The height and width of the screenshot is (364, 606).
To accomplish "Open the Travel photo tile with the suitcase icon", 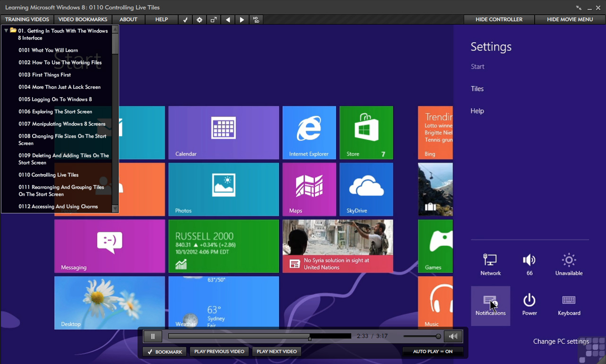I will 435,189.
